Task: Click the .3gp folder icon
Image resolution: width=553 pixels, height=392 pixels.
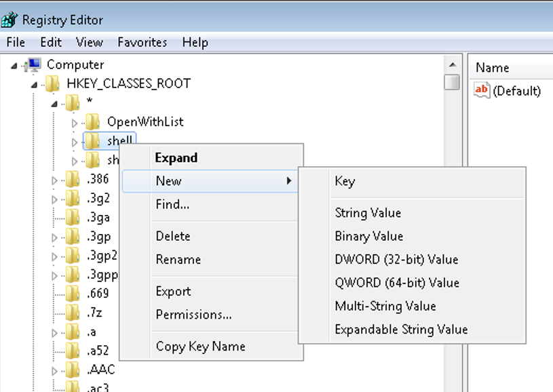Action: [x=73, y=236]
